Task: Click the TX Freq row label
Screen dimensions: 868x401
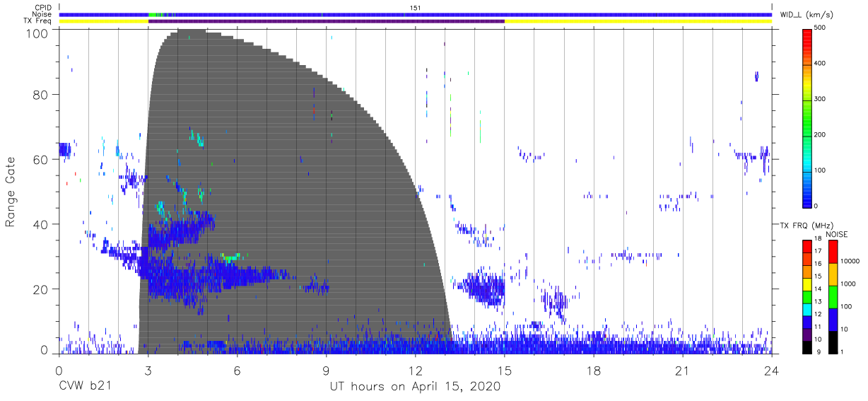Action: (37, 21)
